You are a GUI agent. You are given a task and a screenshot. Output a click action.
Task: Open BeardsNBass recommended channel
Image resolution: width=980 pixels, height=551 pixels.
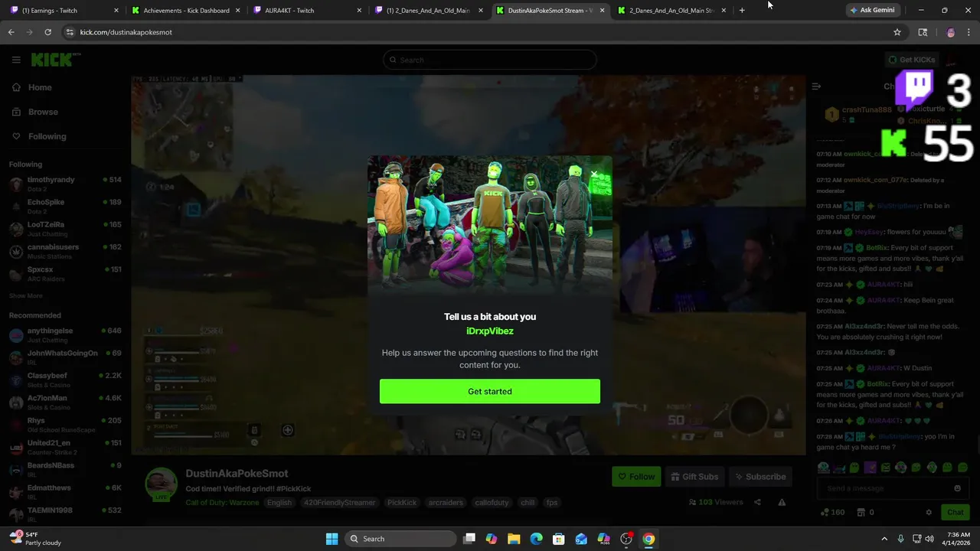[65, 469]
